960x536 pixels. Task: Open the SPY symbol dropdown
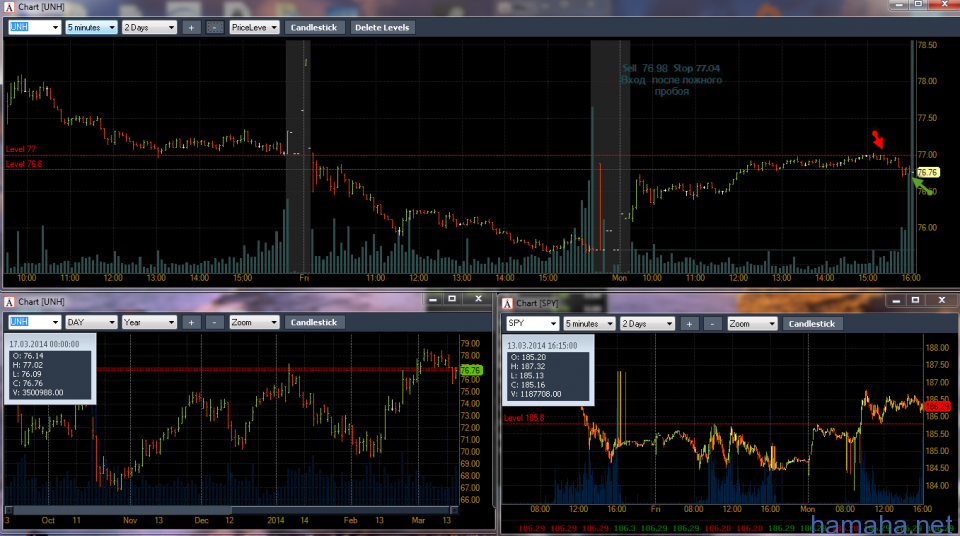tap(532, 323)
